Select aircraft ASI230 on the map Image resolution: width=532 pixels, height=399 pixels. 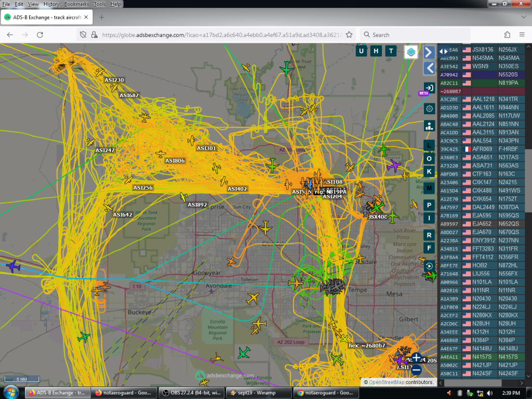click(x=99, y=72)
